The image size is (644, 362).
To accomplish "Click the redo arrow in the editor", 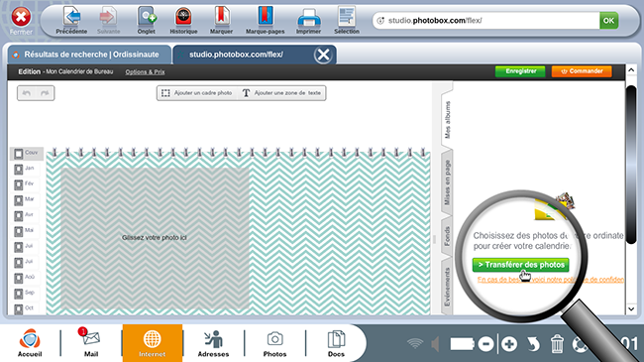I will (x=45, y=93).
